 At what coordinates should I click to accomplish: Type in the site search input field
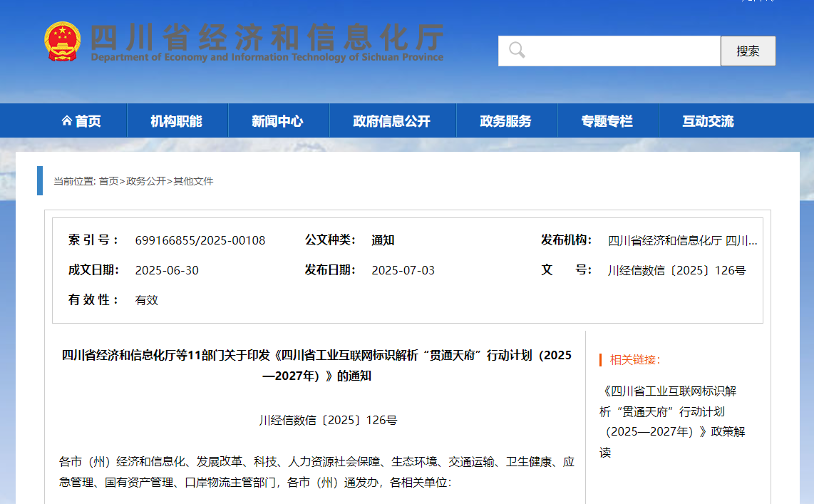tap(620, 51)
